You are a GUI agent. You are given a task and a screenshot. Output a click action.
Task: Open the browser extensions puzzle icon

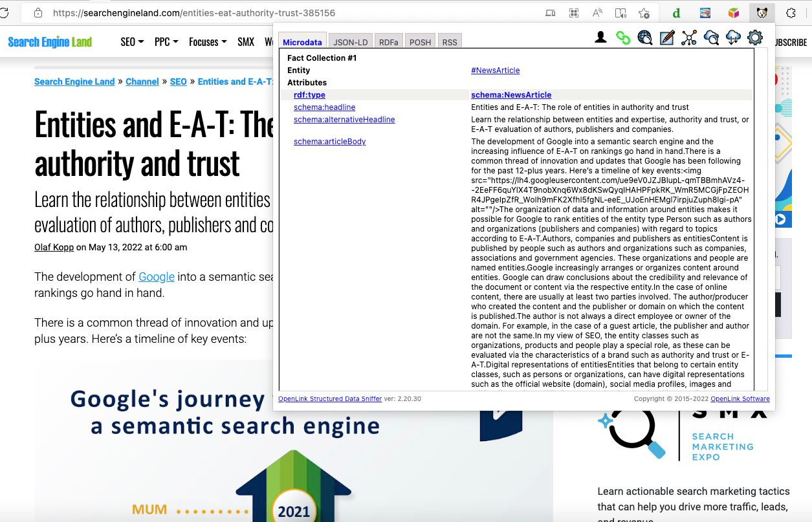pos(791,13)
